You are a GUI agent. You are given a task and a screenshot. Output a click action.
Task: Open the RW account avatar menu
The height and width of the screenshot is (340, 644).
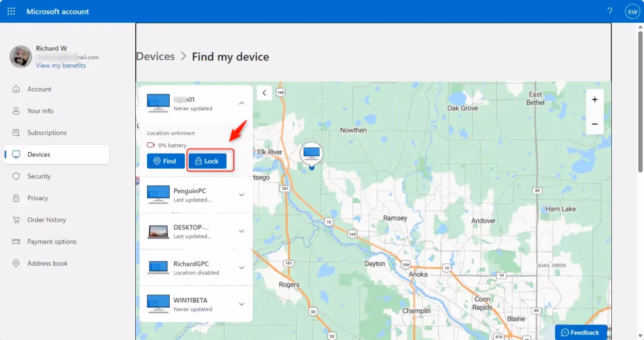[632, 11]
